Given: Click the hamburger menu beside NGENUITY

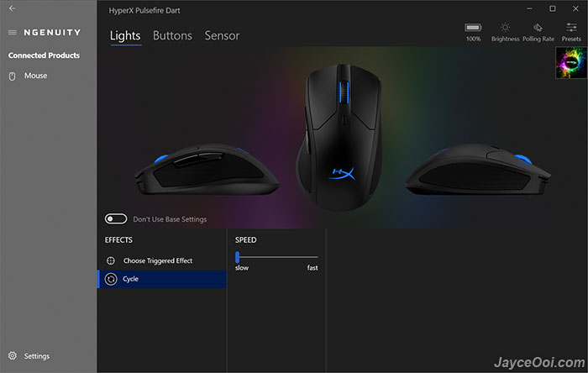Looking at the screenshot, I should 13,33.
